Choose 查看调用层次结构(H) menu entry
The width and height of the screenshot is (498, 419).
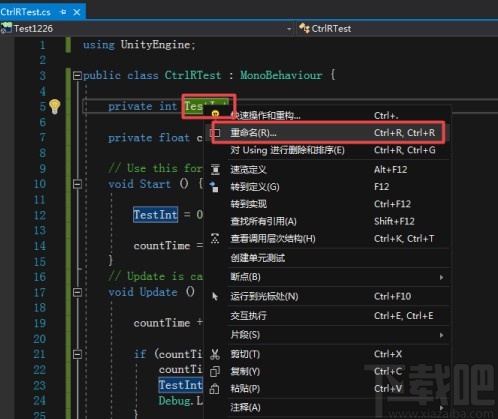click(327, 239)
